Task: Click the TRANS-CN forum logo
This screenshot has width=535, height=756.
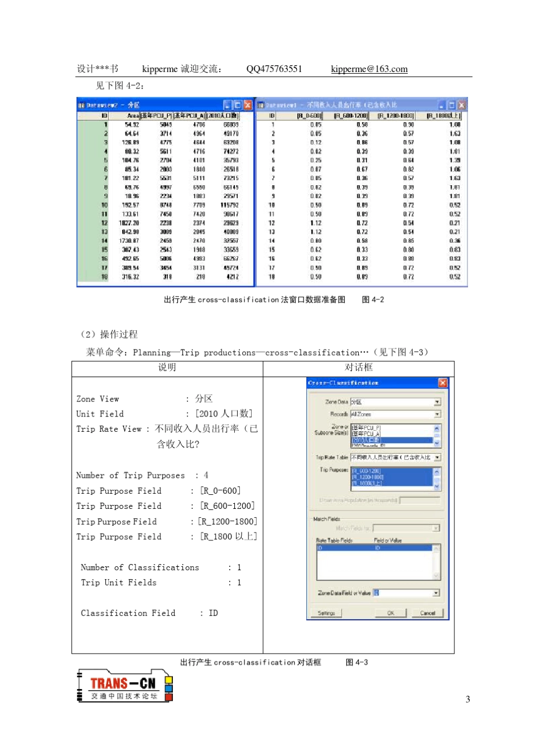Action: coord(125,686)
